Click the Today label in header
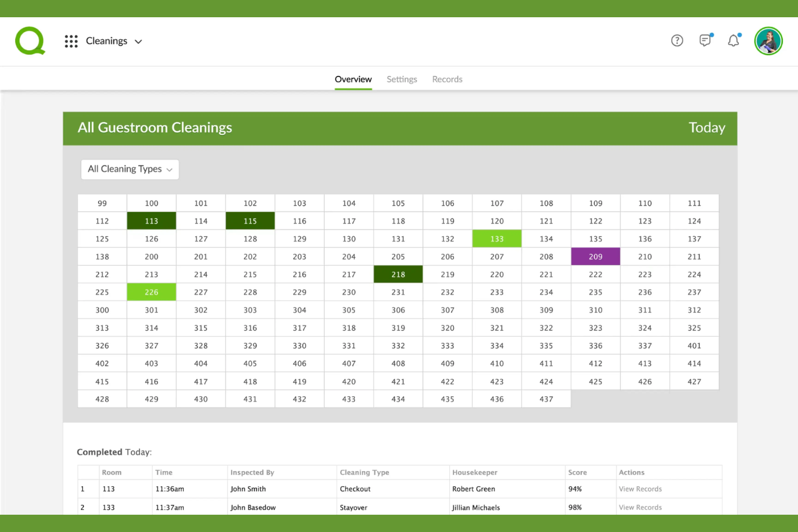 click(707, 128)
